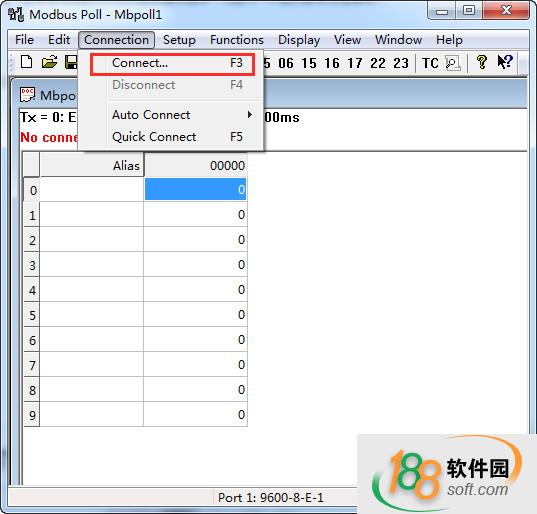
Task: Minimize the Modbus Poll window
Action: click(x=441, y=11)
